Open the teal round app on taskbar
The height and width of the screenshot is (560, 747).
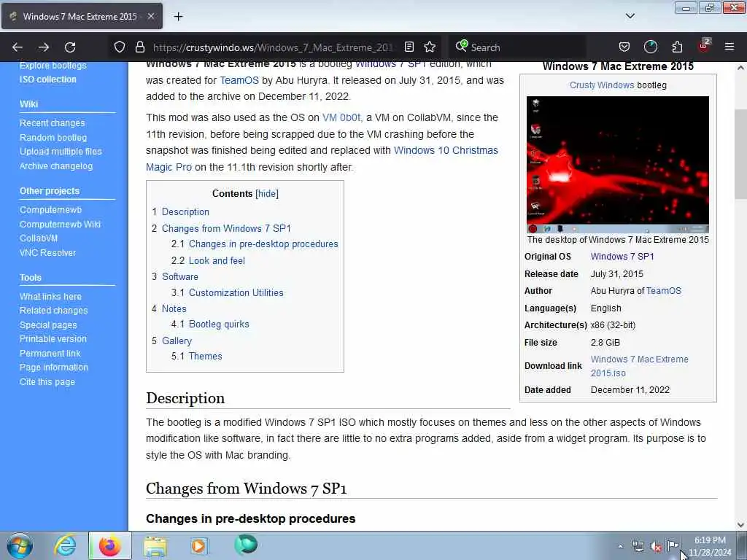click(246, 545)
